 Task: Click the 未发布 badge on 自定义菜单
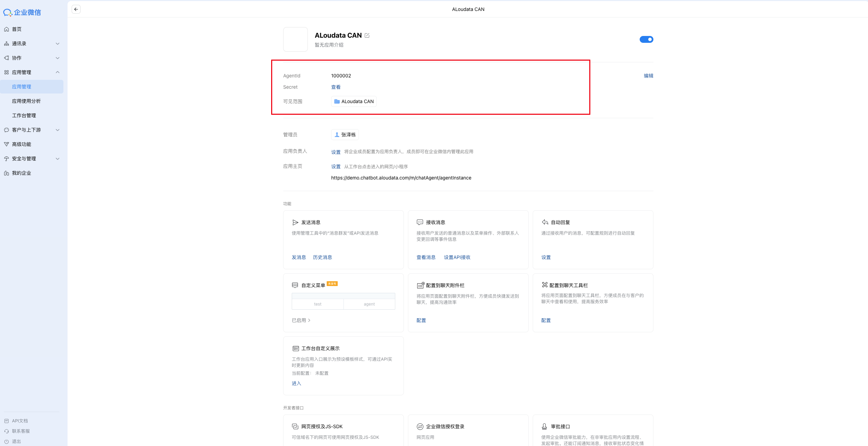click(332, 284)
